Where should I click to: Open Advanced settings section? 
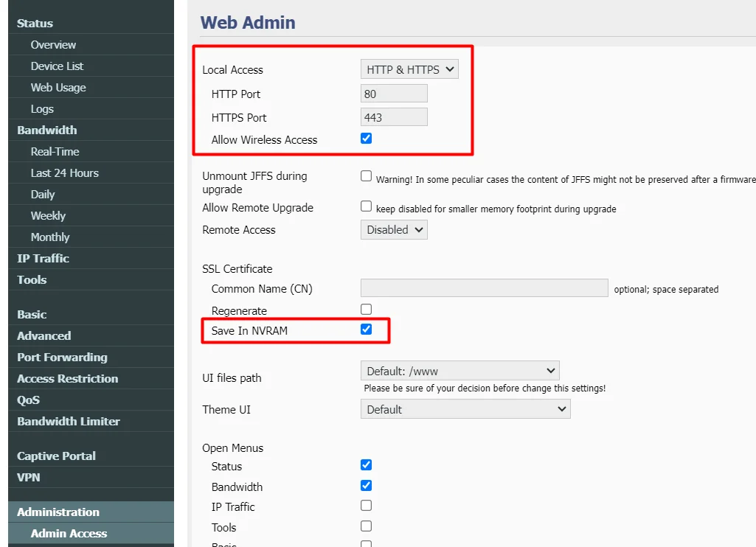point(91,336)
